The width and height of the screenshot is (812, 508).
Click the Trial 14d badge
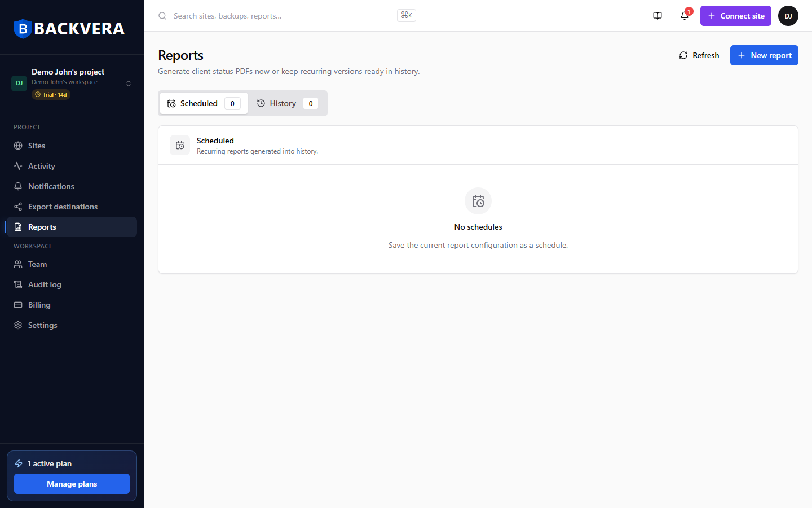[x=51, y=95]
